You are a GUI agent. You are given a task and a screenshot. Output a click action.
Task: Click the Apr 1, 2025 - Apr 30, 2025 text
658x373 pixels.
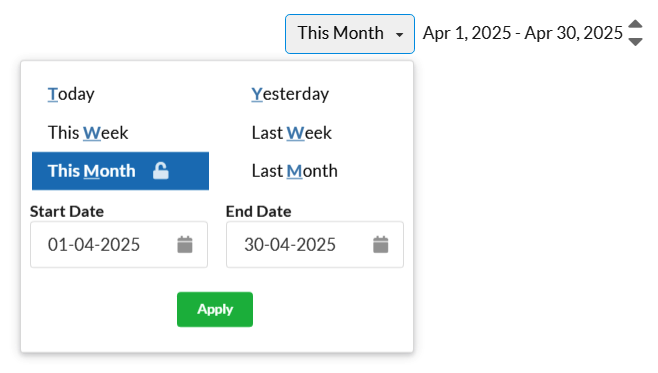(x=522, y=33)
